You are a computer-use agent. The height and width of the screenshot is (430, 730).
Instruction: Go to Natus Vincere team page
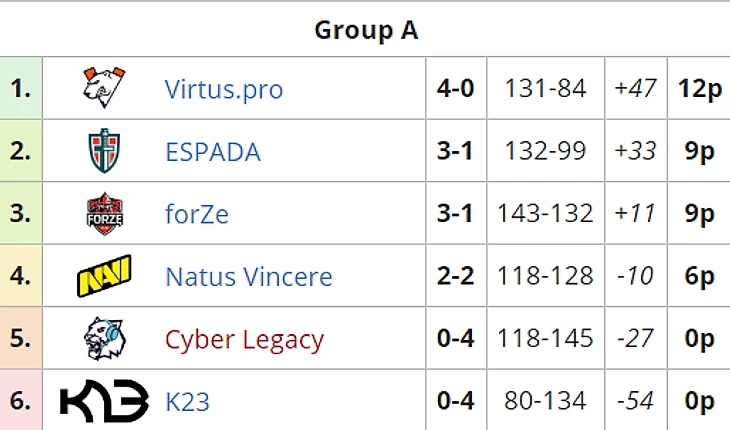(x=248, y=277)
